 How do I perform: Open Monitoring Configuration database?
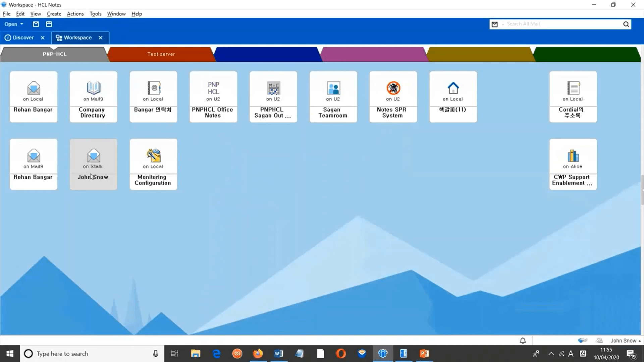tap(153, 164)
